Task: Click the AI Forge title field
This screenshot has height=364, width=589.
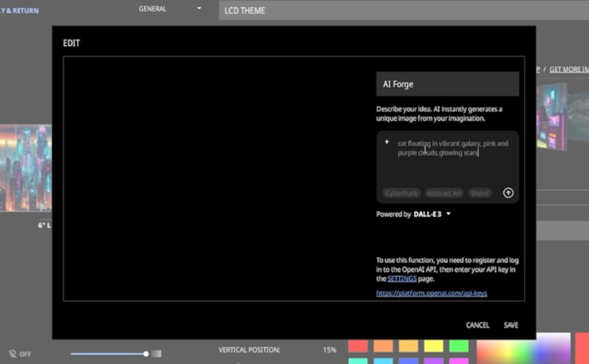Action: pos(448,84)
